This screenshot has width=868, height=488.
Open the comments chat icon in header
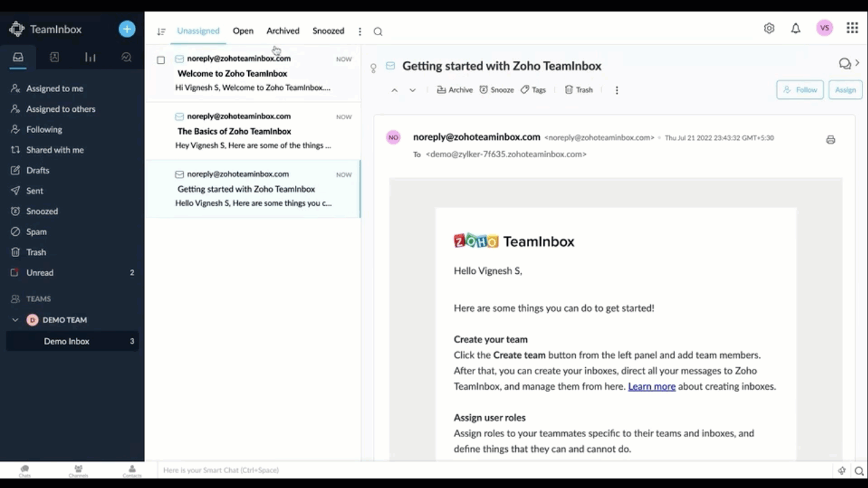tap(845, 64)
